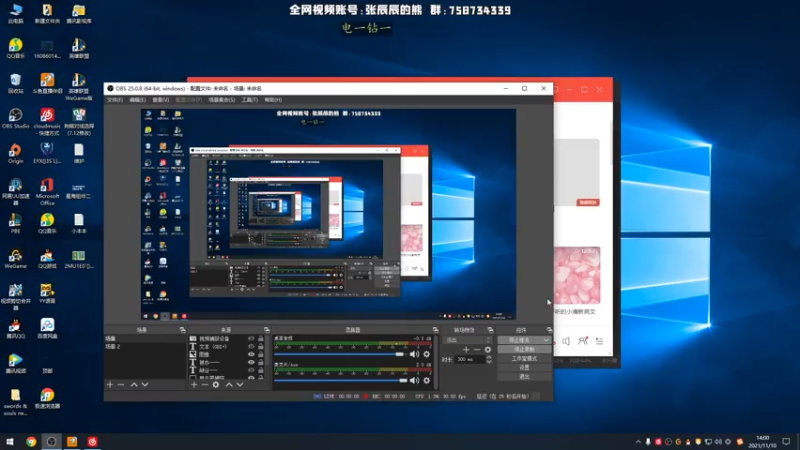
Task: Lock the 视频捕获设备 source
Action: pos(261,339)
